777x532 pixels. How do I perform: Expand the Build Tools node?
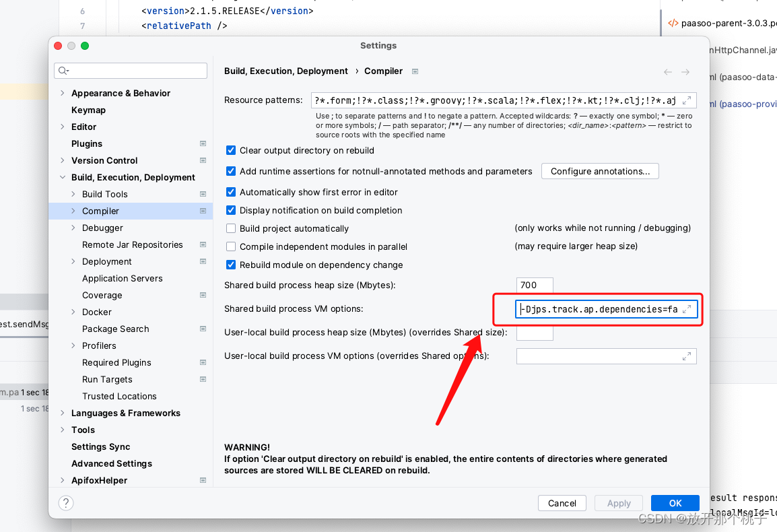pos(73,195)
